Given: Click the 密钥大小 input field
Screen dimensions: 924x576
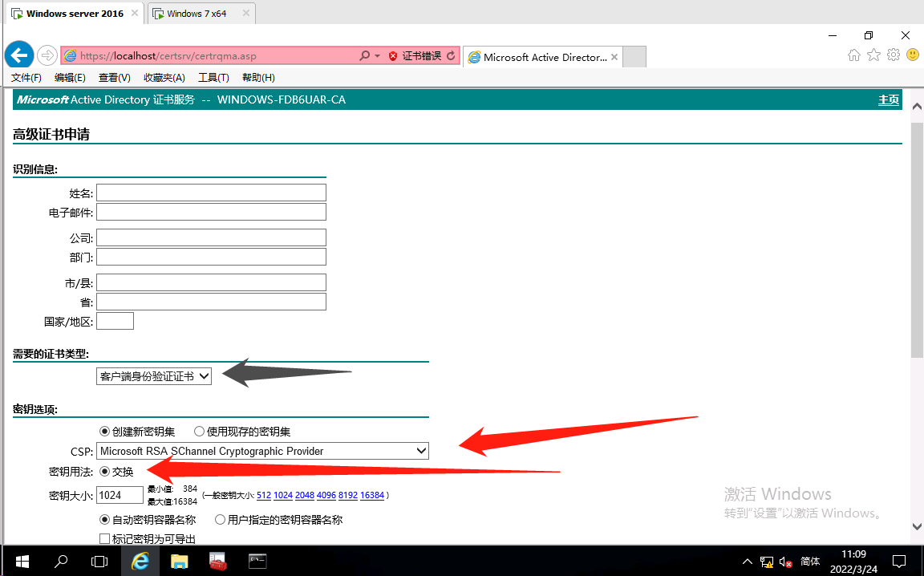Looking at the screenshot, I should click(x=120, y=495).
